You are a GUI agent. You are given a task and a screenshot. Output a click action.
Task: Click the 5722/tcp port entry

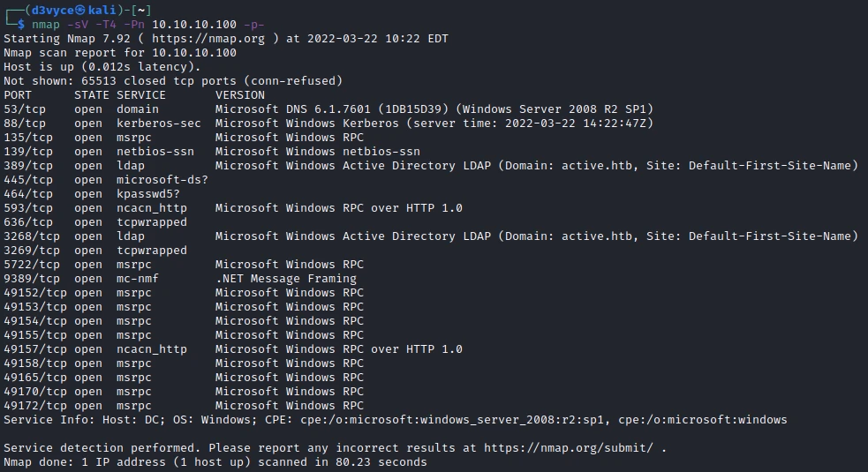point(32,265)
